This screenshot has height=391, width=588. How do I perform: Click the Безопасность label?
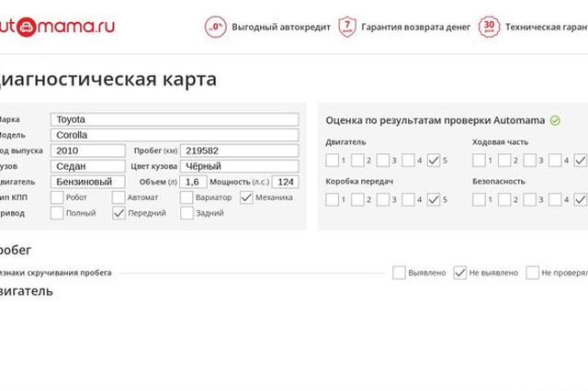499,181
